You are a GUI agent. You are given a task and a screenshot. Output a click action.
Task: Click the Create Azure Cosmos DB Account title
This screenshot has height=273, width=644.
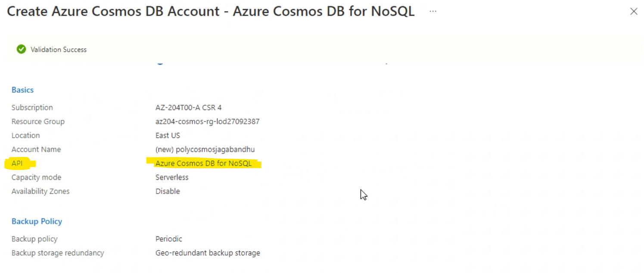[x=211, y=11]
